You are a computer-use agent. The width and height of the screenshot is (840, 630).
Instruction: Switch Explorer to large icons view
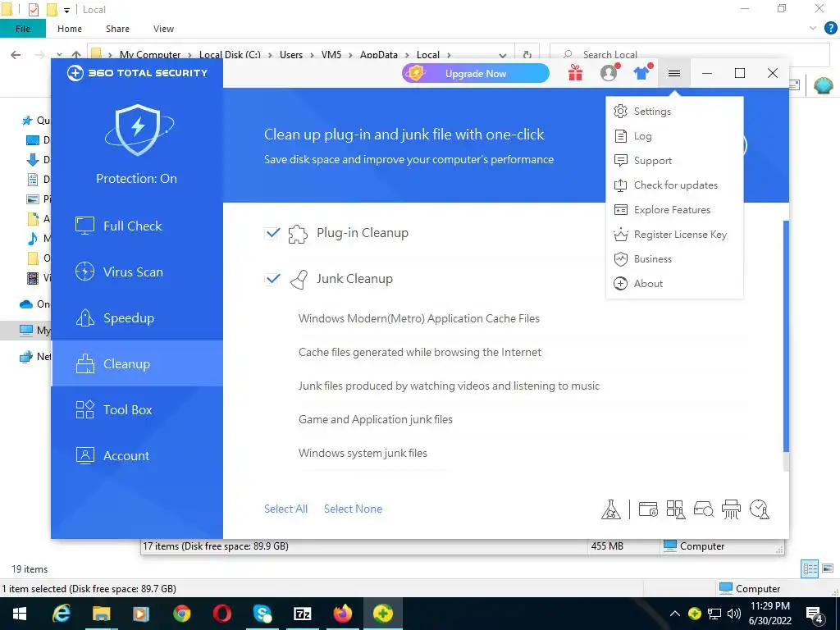(828, 568)
